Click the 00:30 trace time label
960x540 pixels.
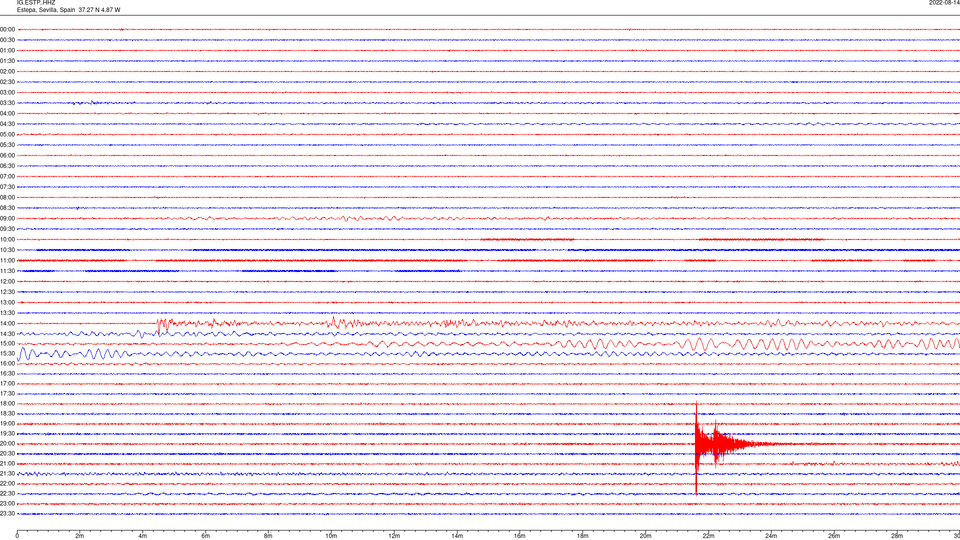[x=7, y=40]
